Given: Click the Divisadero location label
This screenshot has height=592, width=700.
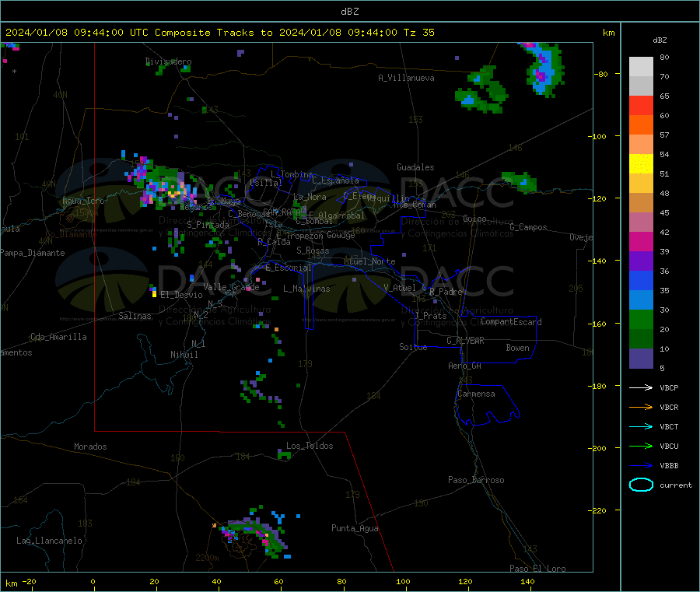Looking at the screenshot, I should coord(168,61).
